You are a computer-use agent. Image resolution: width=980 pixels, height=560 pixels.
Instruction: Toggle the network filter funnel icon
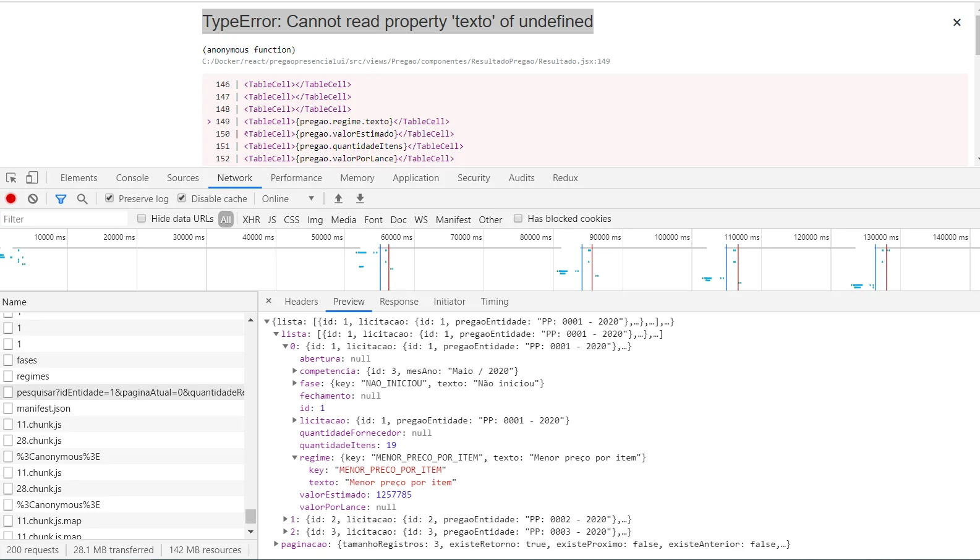61,198
